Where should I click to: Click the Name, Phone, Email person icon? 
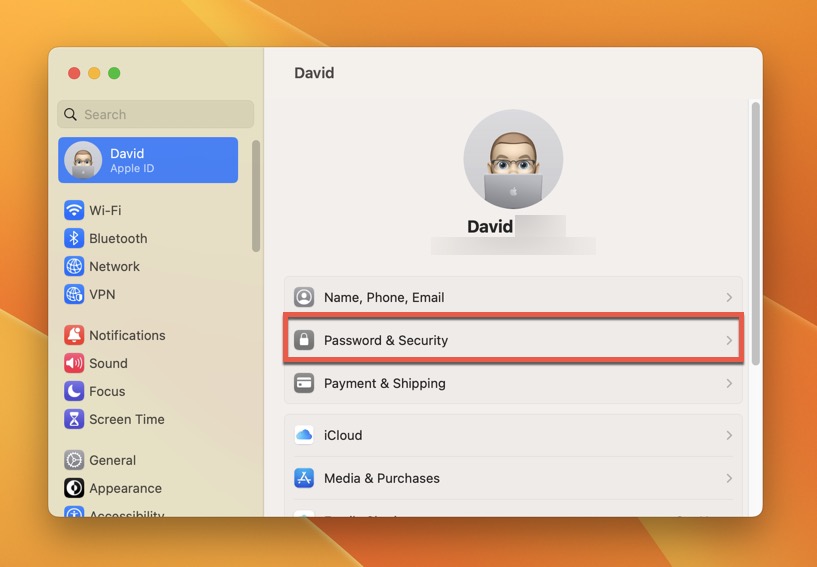click(304, 297)
